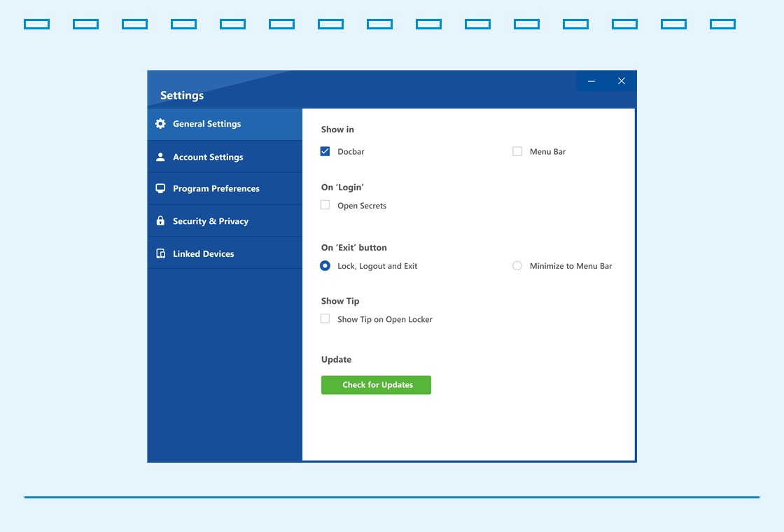Uncheck the Docbar checkbox
The width and height of the screenshot is (784, 532).
pyautogui.click(x=325, y=151)
